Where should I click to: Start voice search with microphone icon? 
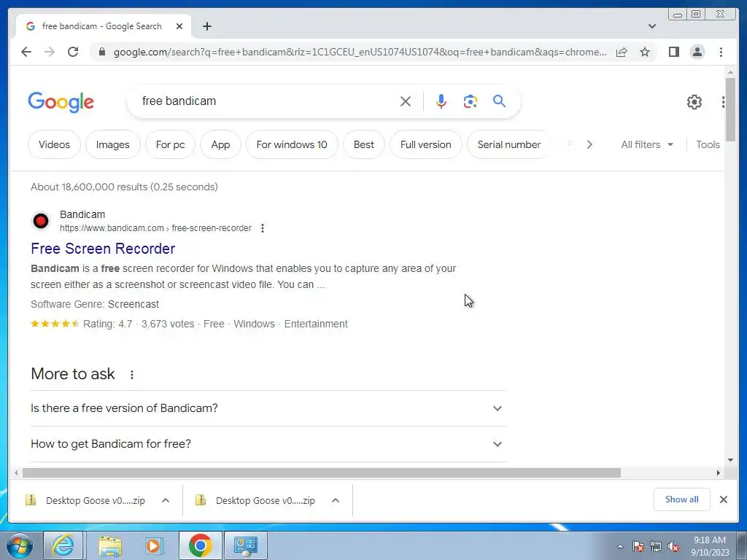pyautogui.click(x=441, y=101)
